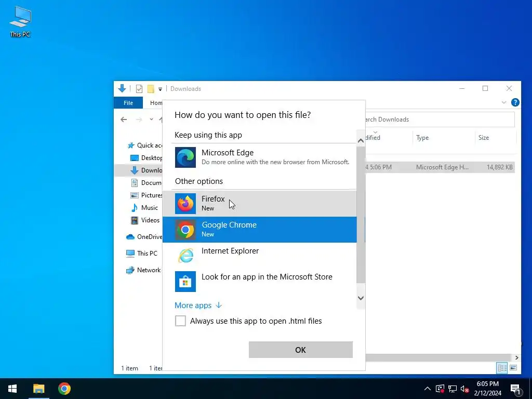Select Quick access in the navigation pane

145,145
